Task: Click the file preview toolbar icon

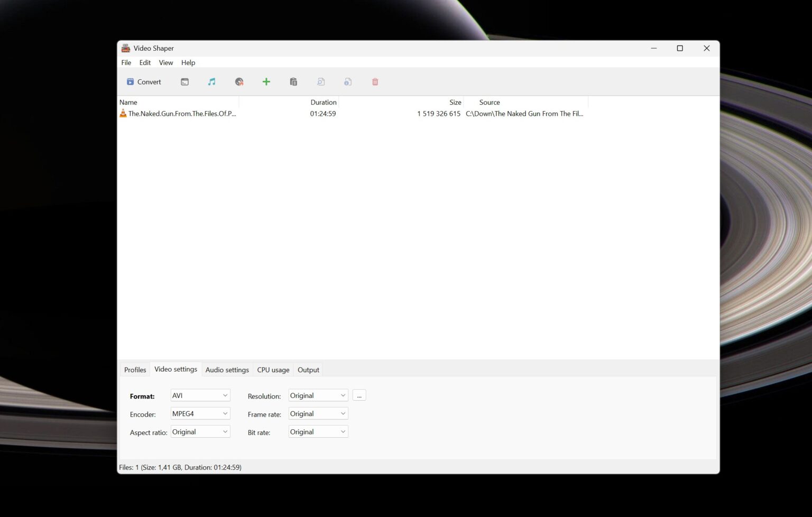Action: click(321, 81)
